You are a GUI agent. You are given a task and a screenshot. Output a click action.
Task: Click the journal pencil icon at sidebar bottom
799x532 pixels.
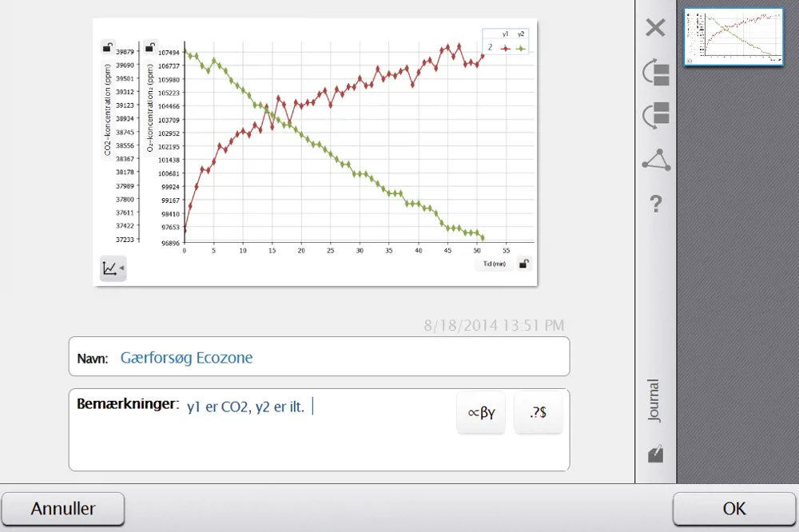tap(654, 453)
